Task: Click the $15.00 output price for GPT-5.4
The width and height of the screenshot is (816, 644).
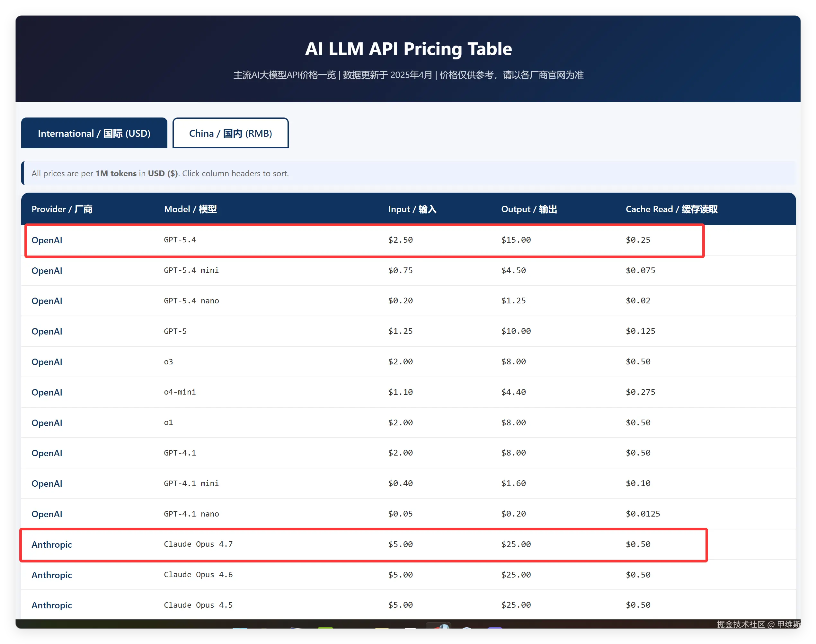Action: click(x=516, y=240)
